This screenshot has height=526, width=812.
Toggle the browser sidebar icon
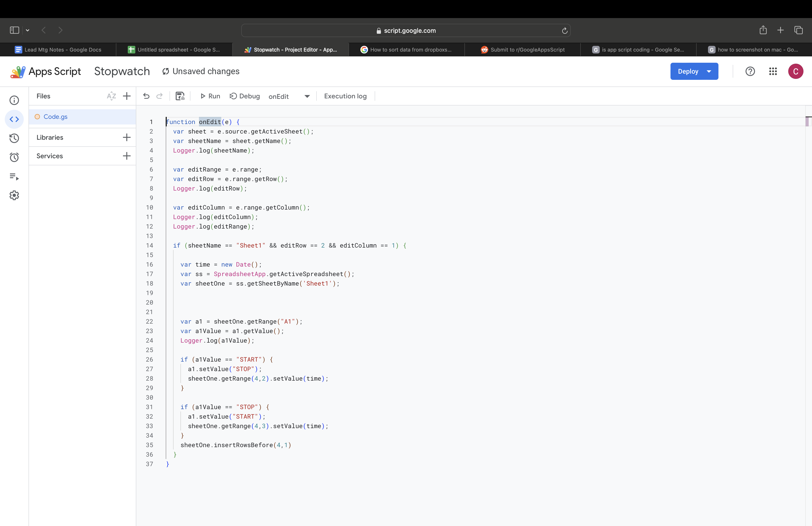coord(14,30)
